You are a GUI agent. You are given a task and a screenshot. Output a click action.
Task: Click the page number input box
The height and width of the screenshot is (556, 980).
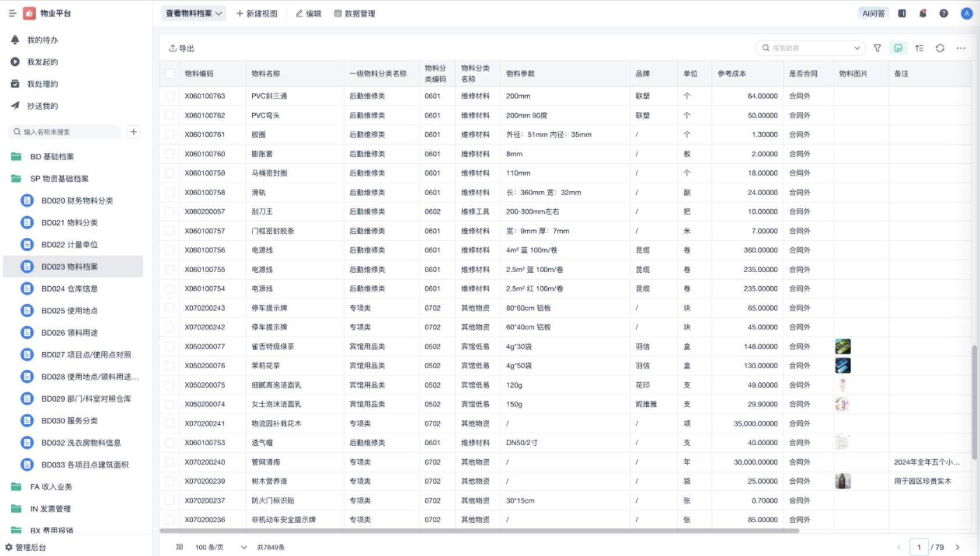(x=919, y=547)
